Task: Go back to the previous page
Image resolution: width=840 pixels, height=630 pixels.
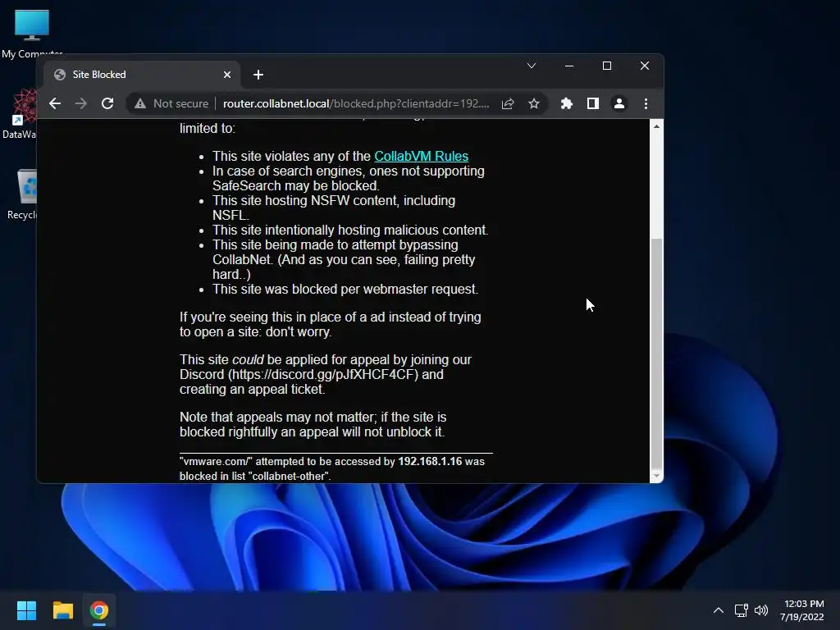Action: (x=55, y=103)
